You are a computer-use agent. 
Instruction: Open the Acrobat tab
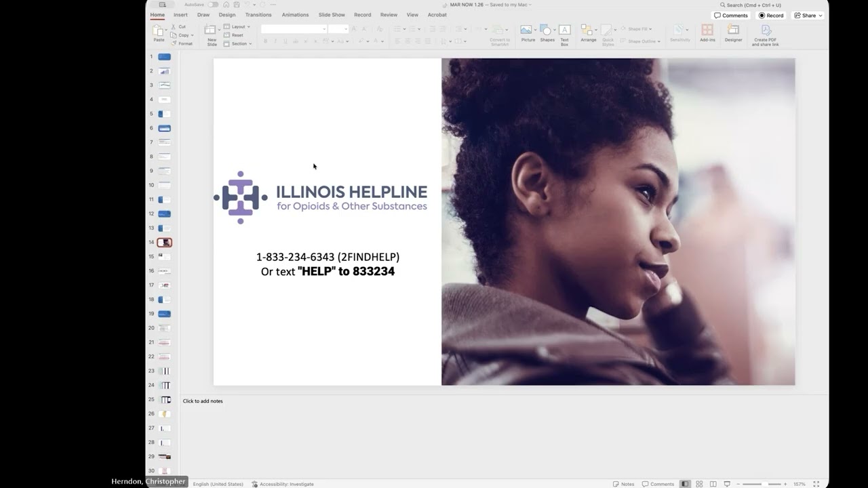(x=437, y=15)
